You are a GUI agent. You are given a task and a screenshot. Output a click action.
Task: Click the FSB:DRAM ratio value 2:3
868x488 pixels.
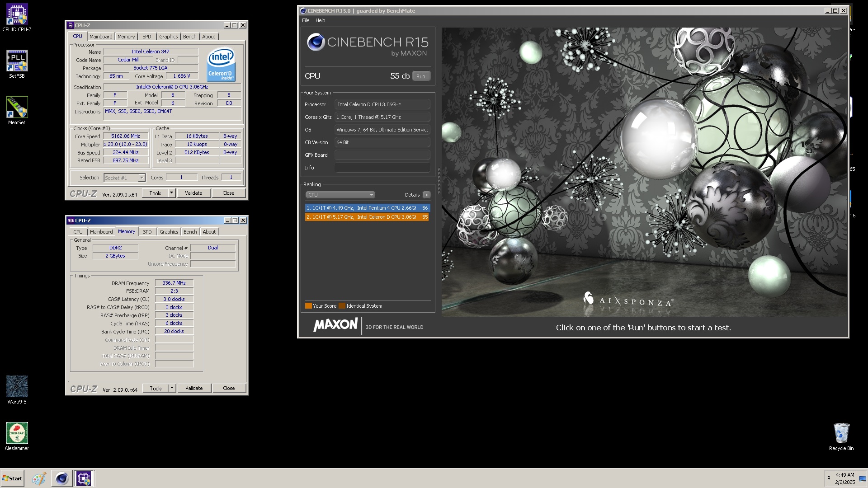(x=174, y=291)
